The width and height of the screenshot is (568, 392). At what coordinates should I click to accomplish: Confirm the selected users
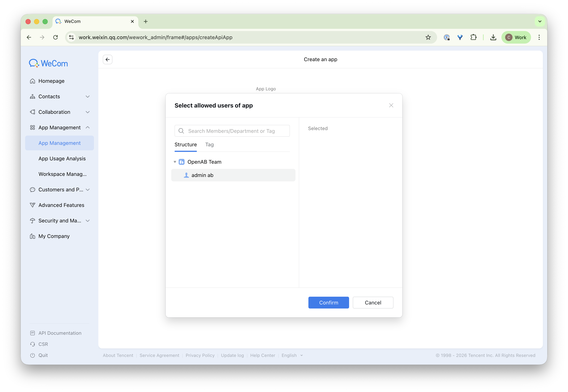(x=329, y=303)
